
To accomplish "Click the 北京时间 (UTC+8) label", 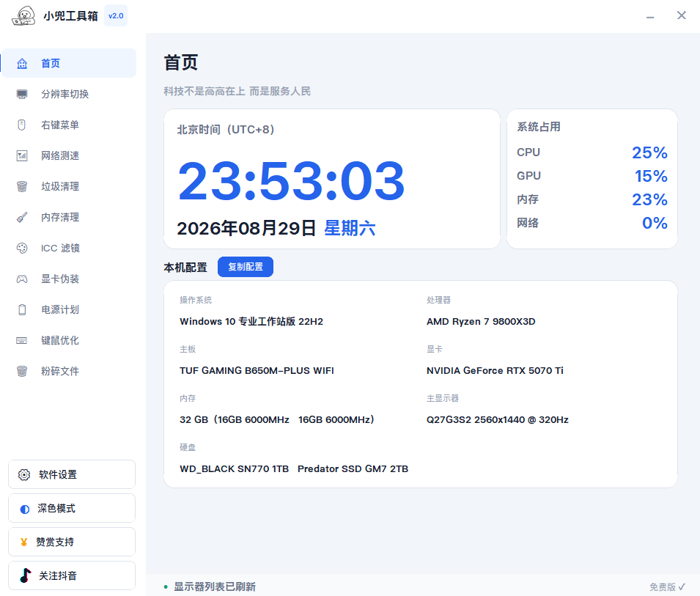I will coord(226,130).
